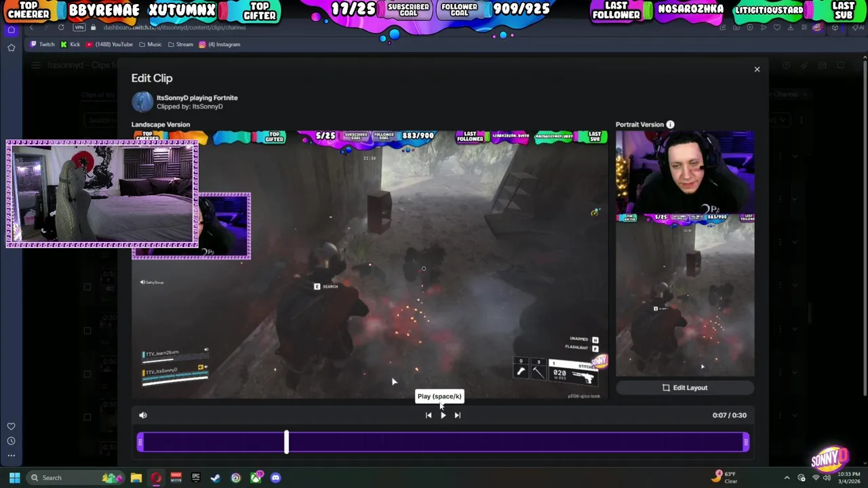Click the portrait version video preview
Image resolution: width=868 pixels, height=488 pixels.
pos(685,253)
